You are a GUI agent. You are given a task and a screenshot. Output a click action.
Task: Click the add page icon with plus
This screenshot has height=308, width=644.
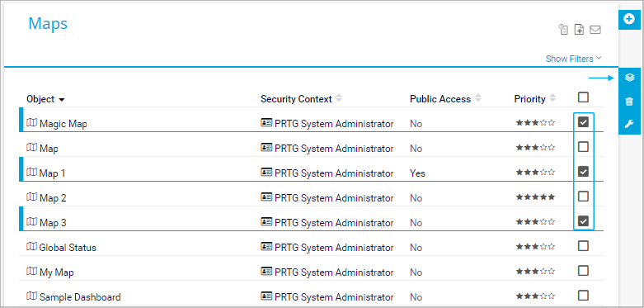click(x=579, y=30)
